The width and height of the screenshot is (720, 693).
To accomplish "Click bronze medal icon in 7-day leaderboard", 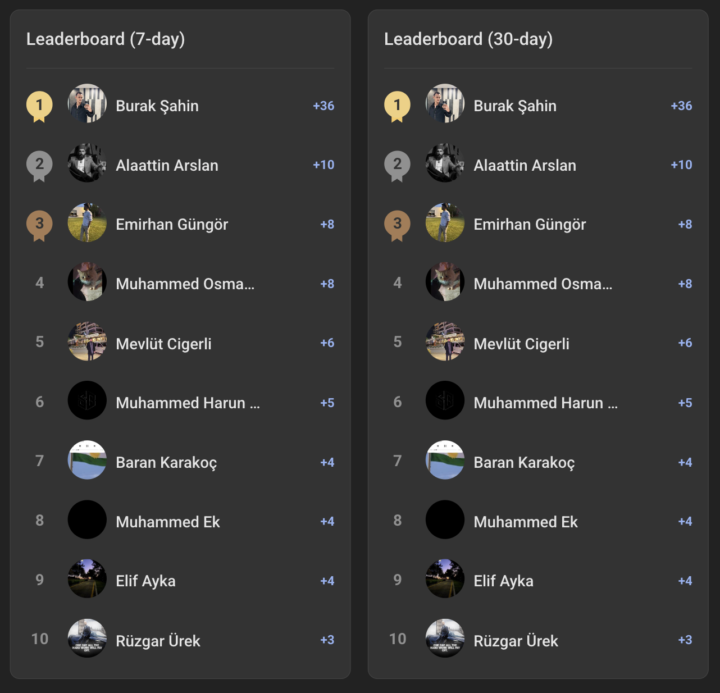I will pyautogui.click(x=39, y=224).
